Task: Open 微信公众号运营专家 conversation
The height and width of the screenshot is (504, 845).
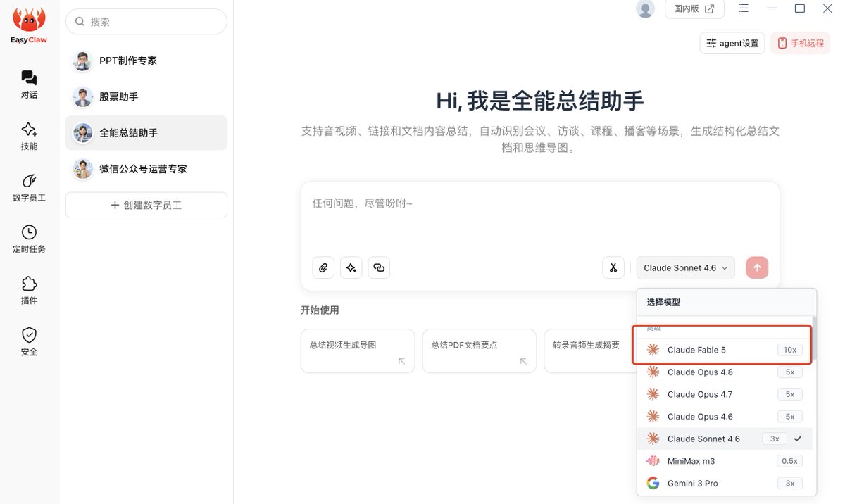Action: pos(146,169)
